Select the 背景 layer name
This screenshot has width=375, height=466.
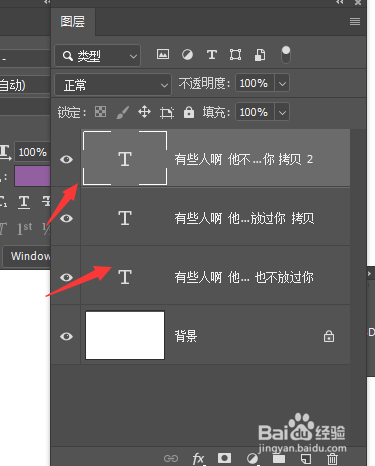186,336
